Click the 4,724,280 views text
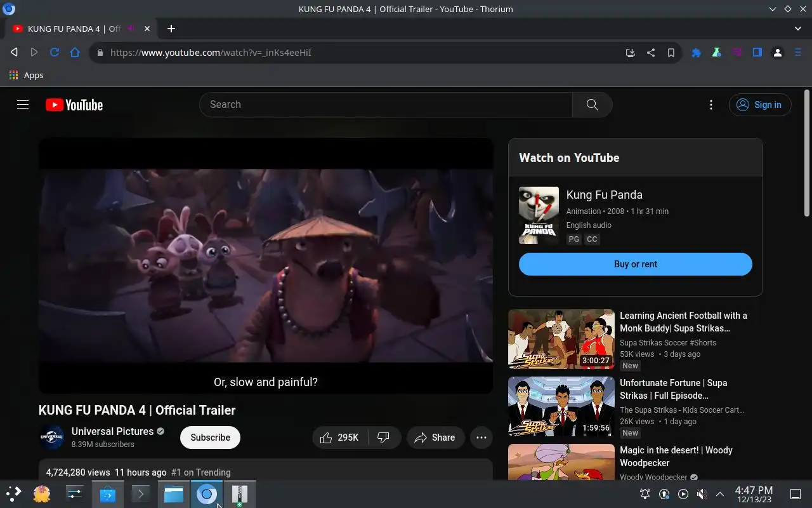The width and height of the screenshot is (812, 508). (x=78, y=472)
